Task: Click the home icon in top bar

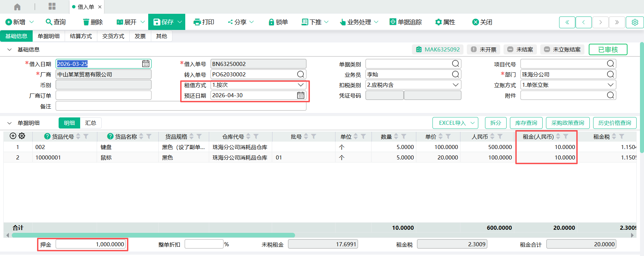Action: pos(17,7)
